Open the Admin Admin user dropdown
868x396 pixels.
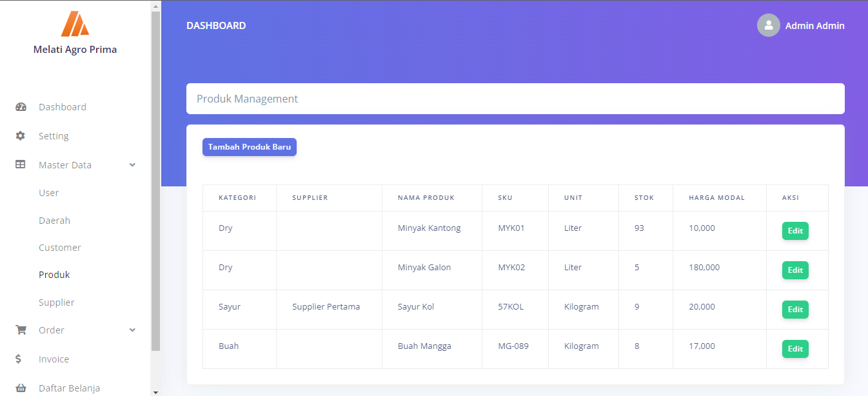(x=814, y=26)
